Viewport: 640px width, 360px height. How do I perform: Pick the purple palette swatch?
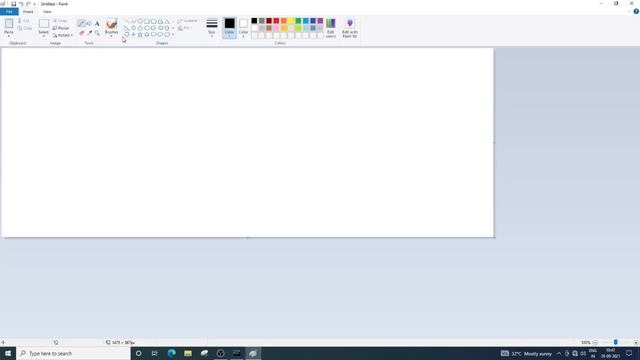pos(320,21)
